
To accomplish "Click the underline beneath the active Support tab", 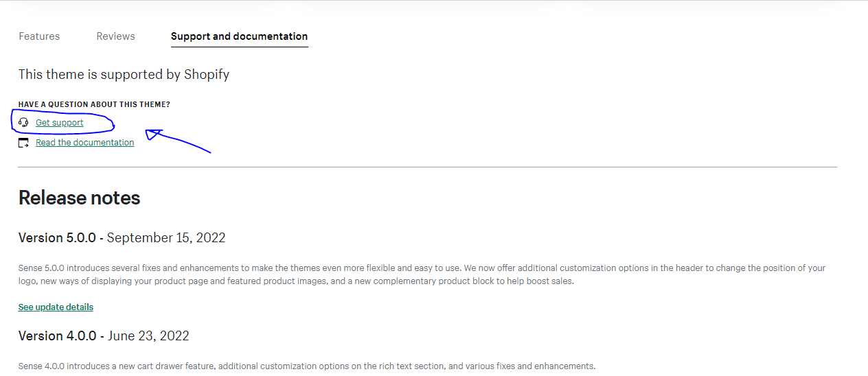I will coord(239,47).
